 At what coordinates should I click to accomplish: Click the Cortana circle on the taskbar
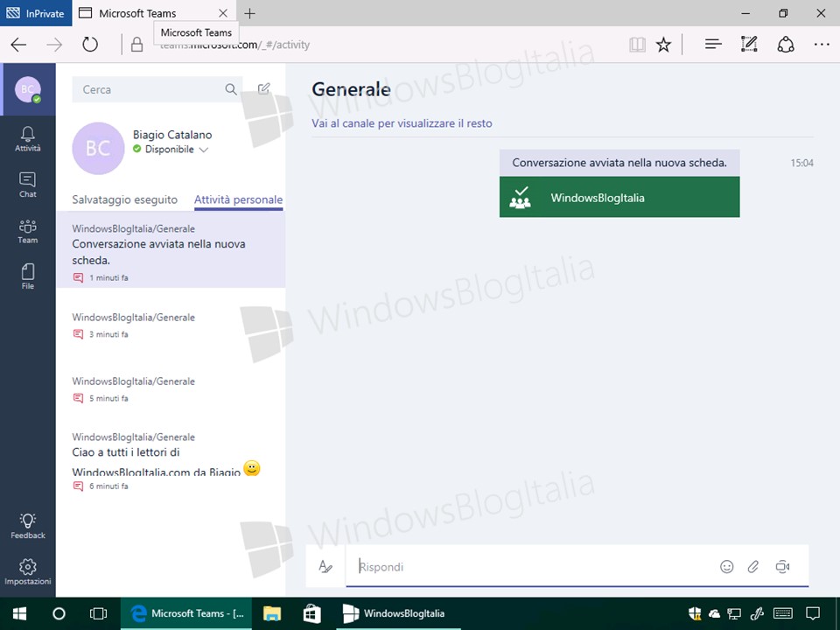pyautogui.click(x=59, y=613)
